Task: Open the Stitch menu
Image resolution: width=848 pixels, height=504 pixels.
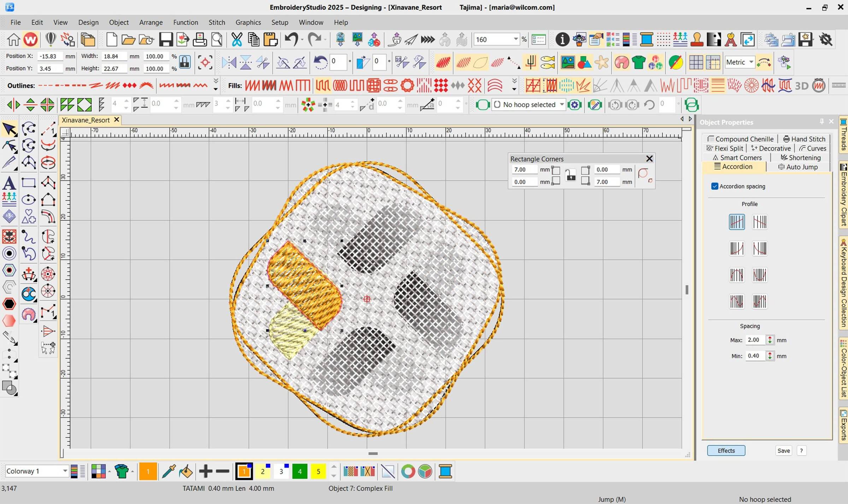Action: (x=217, y=22)
